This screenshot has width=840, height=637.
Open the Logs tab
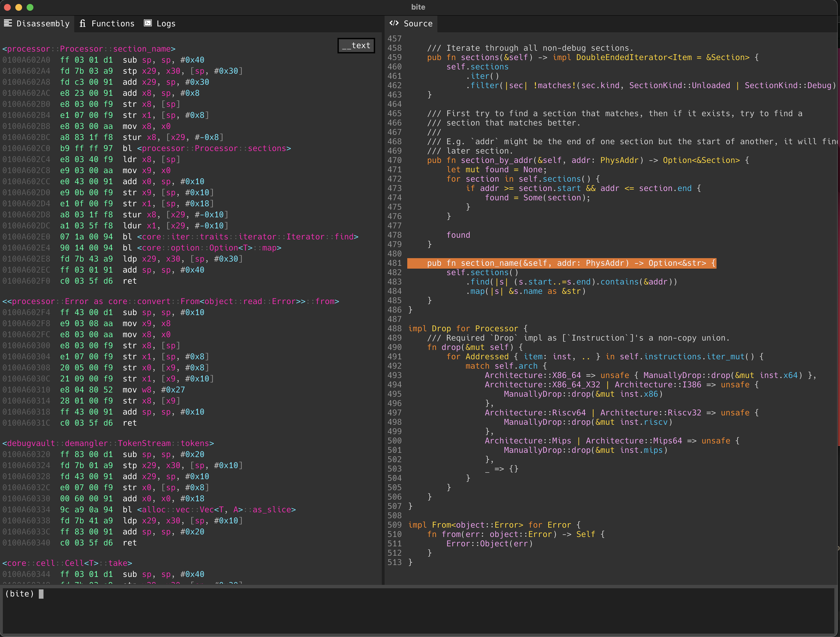(x=166, y=24)
